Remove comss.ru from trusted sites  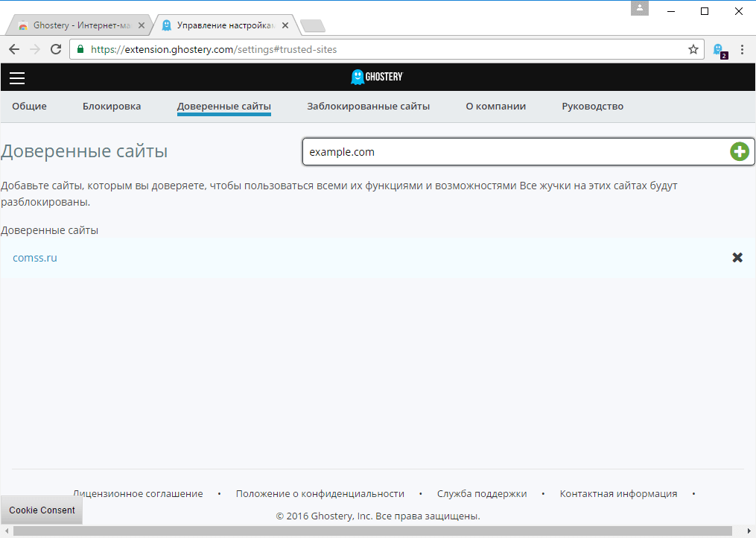[737, 258]
